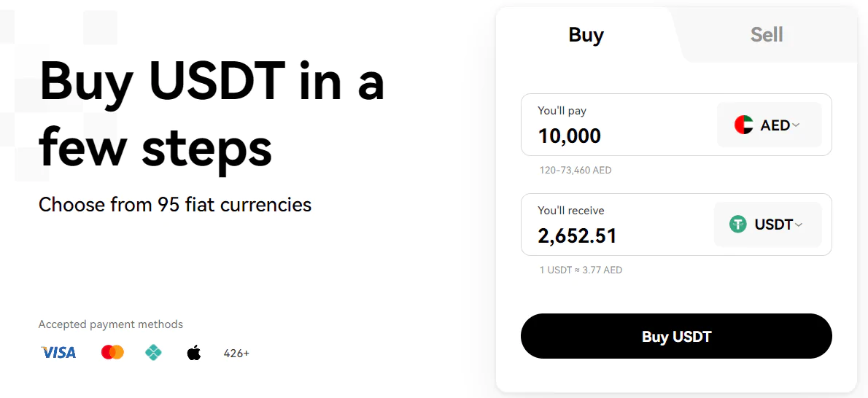Focus the You'll pay amount field
Screen dimensions: 868x398
click(x=617, y=125)
